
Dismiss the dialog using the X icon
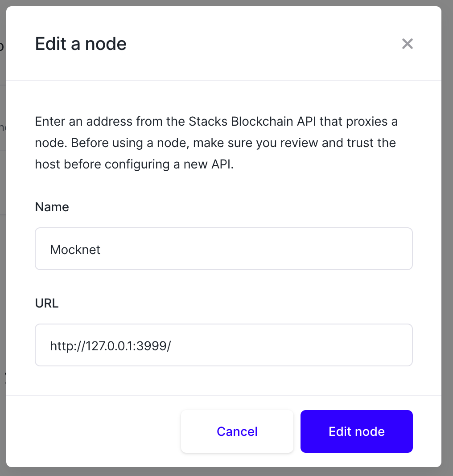tap(407, 44)
